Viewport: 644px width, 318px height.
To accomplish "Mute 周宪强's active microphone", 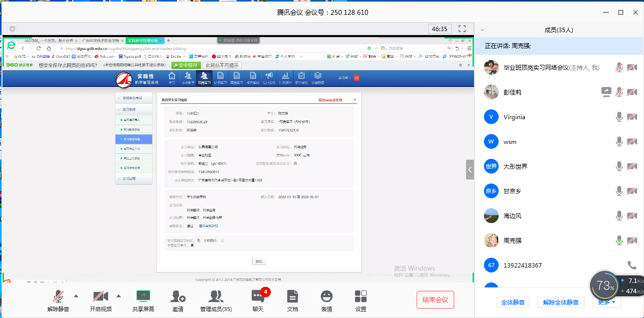I will [619, 240].
